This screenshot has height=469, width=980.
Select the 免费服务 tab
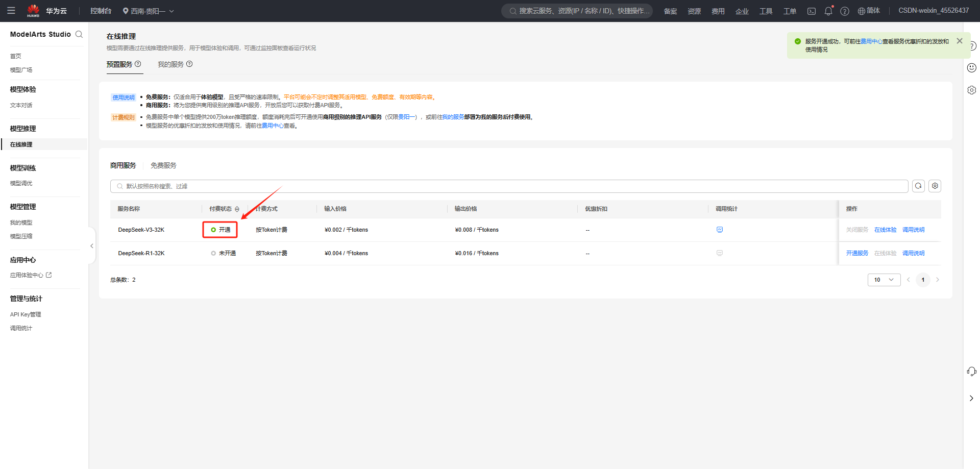163,165
